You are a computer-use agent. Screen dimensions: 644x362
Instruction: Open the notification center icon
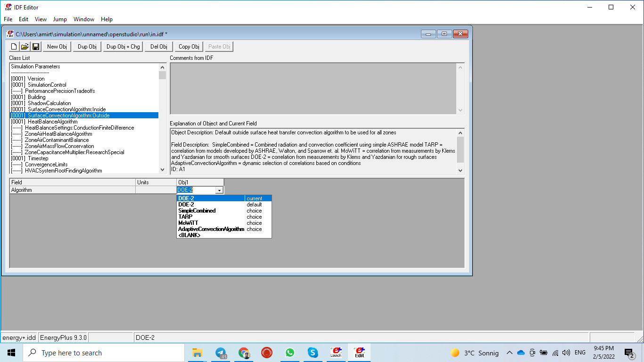click(x=629, y=353)
